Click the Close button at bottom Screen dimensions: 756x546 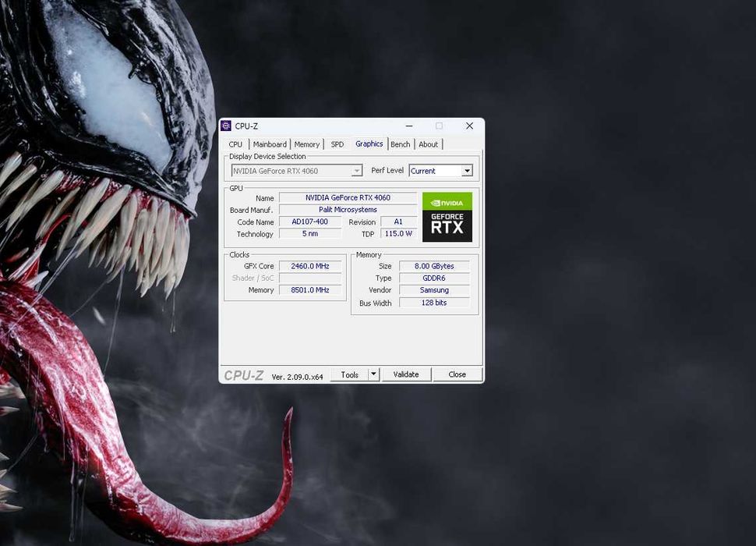tap(457, 374)
